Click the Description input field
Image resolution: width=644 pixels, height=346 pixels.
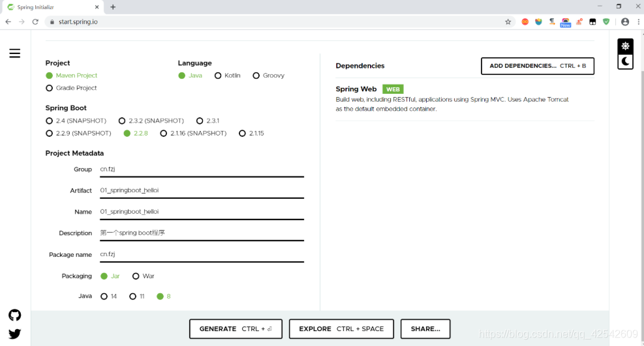[202, 233]
